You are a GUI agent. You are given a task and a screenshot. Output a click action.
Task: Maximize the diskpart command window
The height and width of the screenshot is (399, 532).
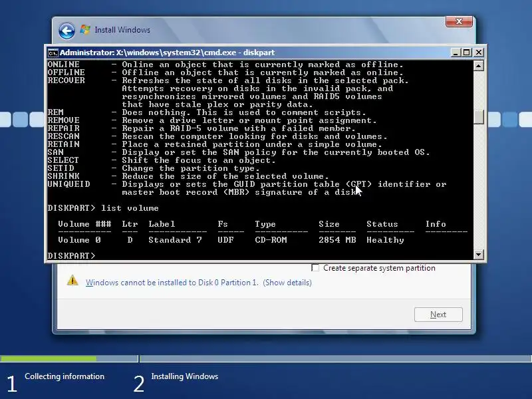click(467, 53)
